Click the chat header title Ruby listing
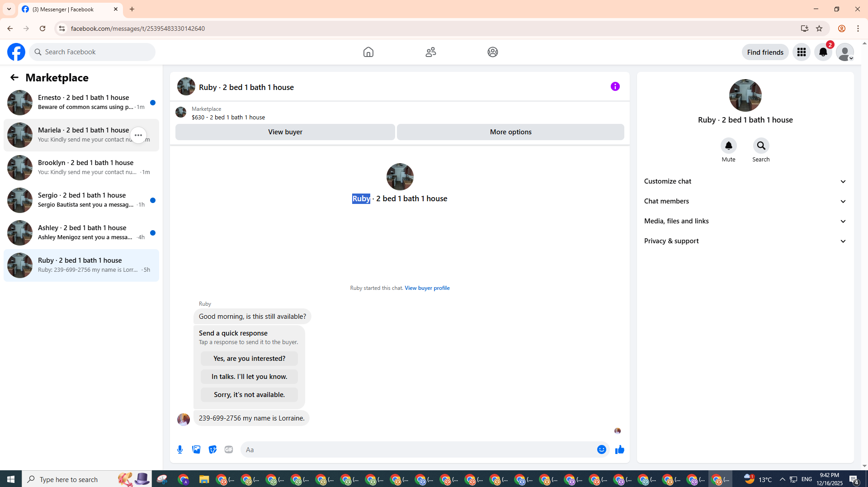868x487 pixels. [x=246, y=87]
